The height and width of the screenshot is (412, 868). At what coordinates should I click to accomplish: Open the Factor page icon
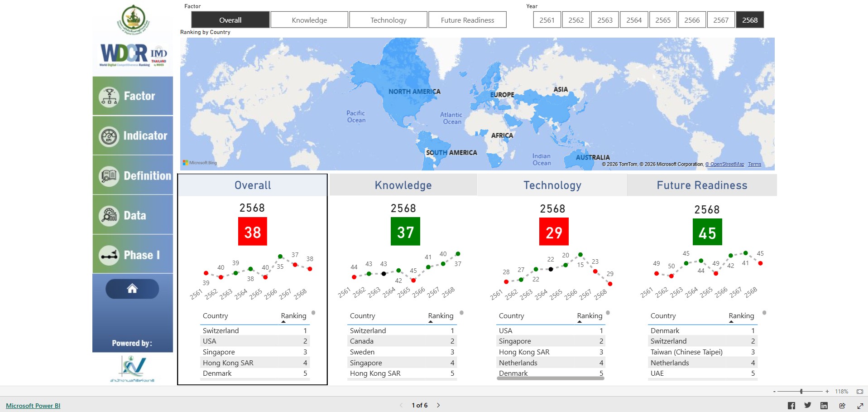(109, 97)
